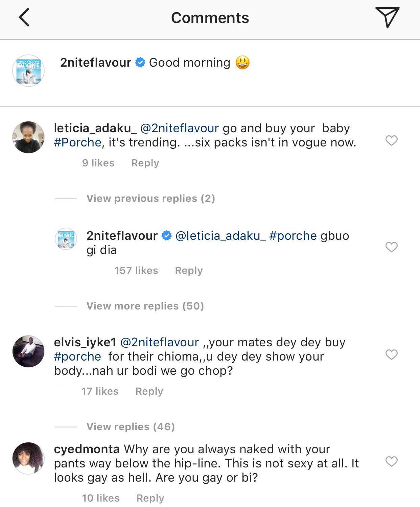The height and width of the screenshot is (507, 420).
Task: Tap the blue verified badge beside the caption username
Action: coord(140,63)
